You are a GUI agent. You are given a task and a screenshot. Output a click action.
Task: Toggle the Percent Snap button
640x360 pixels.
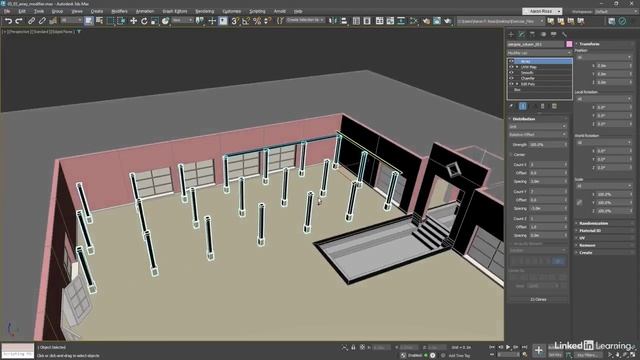(257, 21)
